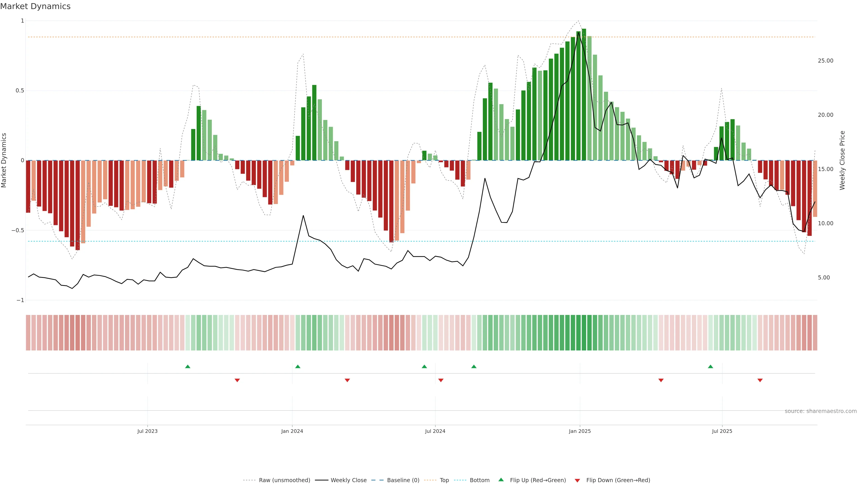The width and height of the screenshot is (868, 488).
Task: Click the first red flip-down triangle marker
Action: coord(237,380)
